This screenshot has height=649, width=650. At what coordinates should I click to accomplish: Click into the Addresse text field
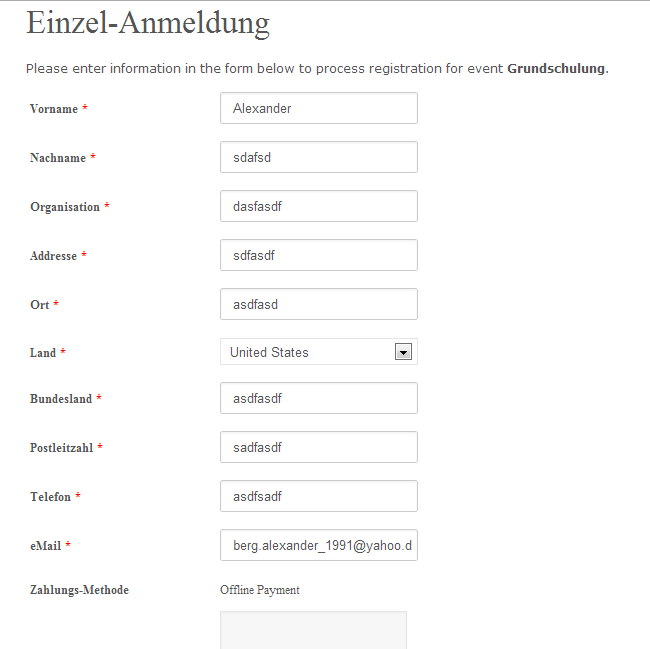319,255
